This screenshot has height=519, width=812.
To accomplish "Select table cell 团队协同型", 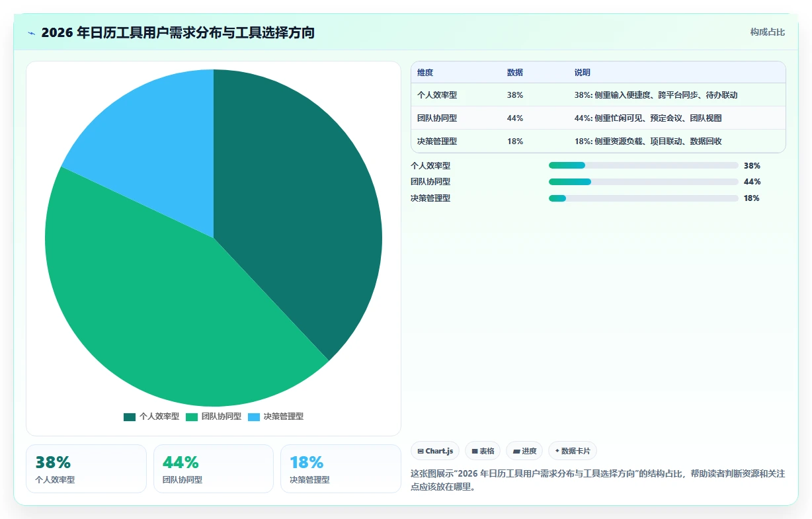I will pyautogui.click(x=437, y=118).
